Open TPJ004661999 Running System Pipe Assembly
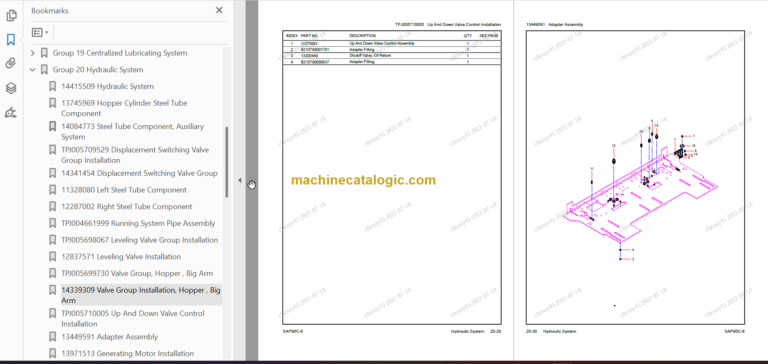The height and width of the screenshot is (364, 768). (x=138, y=223)
